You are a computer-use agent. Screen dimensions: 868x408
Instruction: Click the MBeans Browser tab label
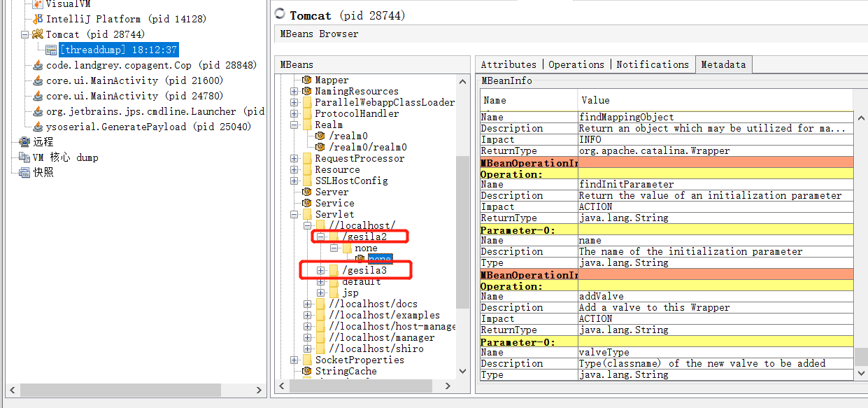click(x=319, y=34)
